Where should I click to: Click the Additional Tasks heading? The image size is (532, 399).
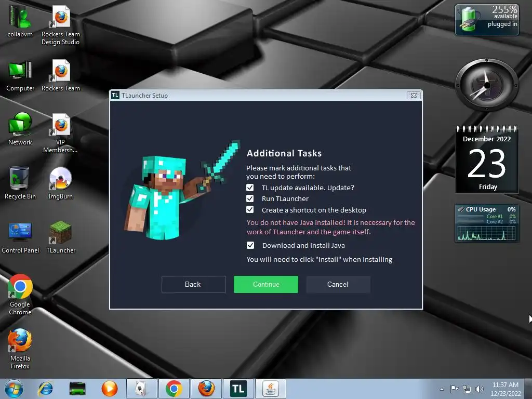coord(284,153)
